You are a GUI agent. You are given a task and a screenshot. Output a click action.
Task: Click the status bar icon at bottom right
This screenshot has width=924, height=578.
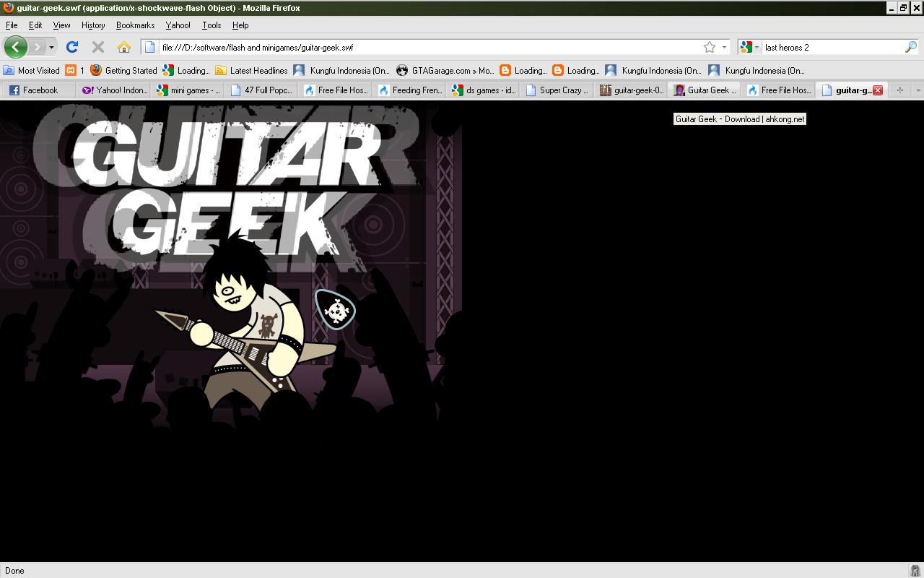coord(915,570)
